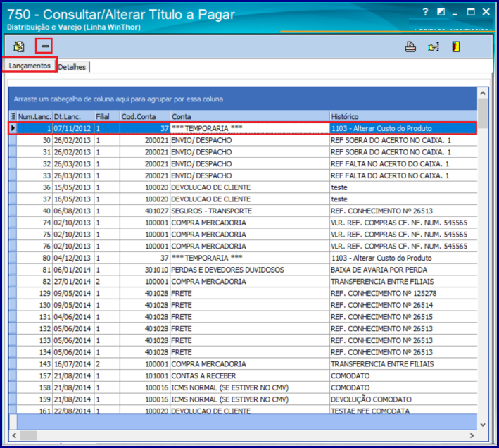The image size is (499, 448).
Task: Click code 301010 cell
Action: click(145, 270)
